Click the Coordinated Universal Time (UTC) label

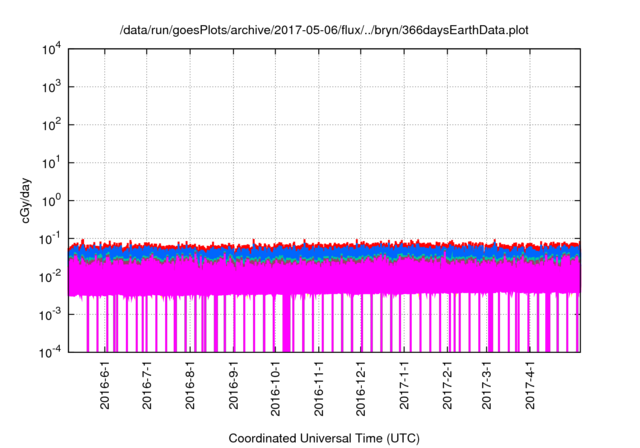(x=324, y=438)
